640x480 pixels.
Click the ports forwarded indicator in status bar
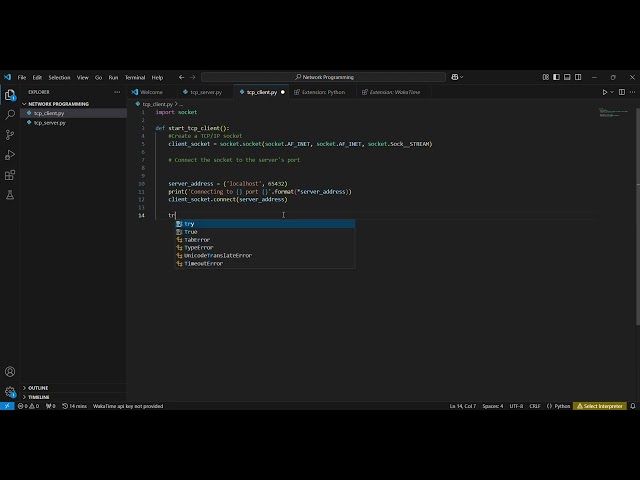[x=51, y=406]
